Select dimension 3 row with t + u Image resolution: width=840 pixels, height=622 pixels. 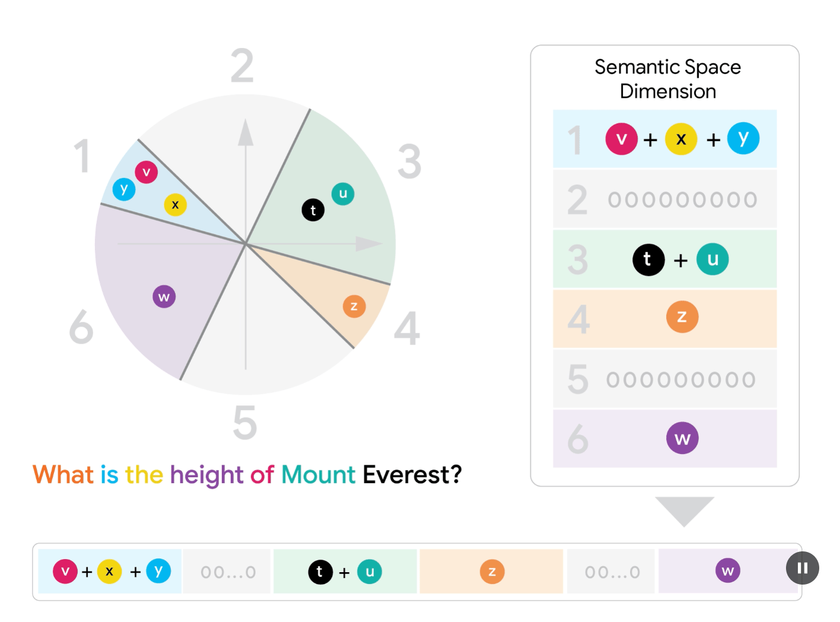664,259
